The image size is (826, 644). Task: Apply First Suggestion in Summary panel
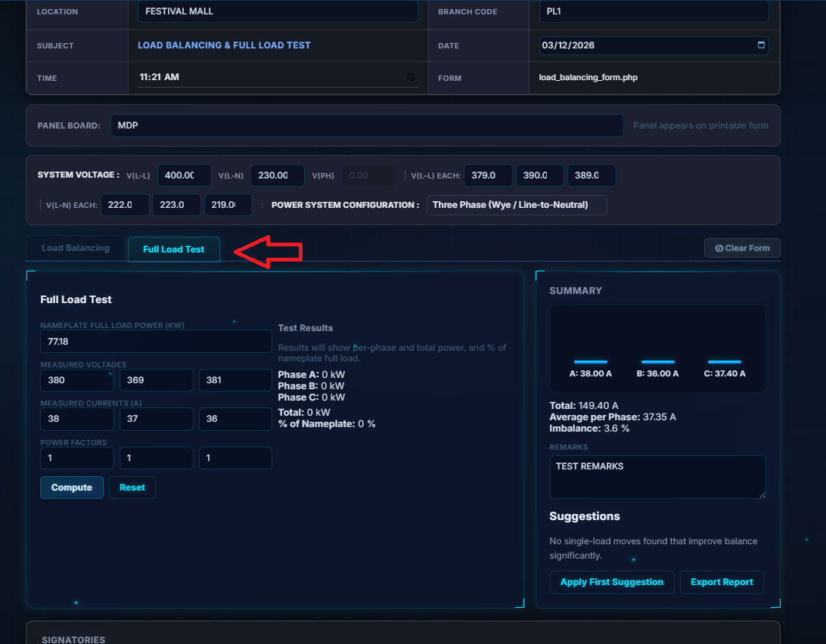point(611,582)
